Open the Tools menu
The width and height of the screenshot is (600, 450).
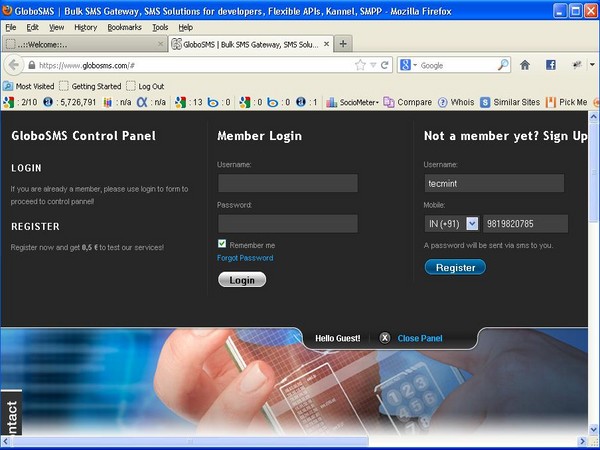point(160,27)
